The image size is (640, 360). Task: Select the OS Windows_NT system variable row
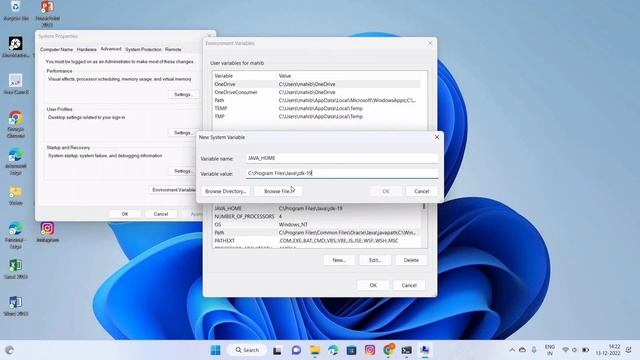316,225
